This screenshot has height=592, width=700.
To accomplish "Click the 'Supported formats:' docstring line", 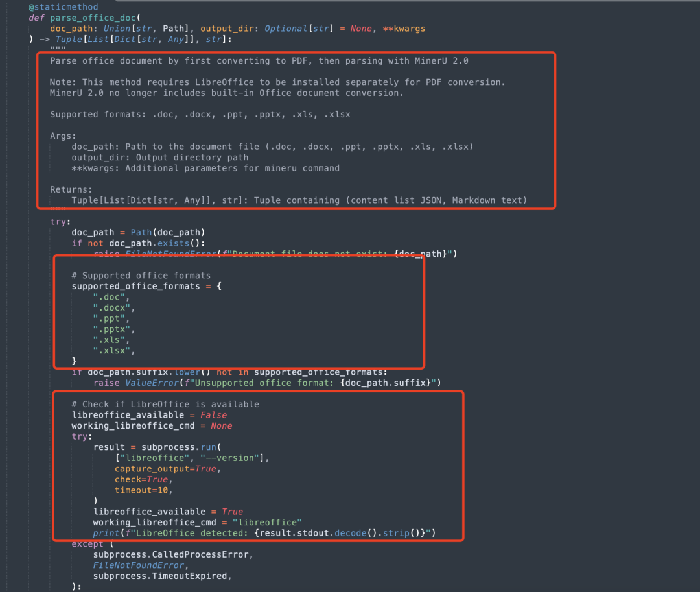I will pyautogui.click(x=200, y=114).
